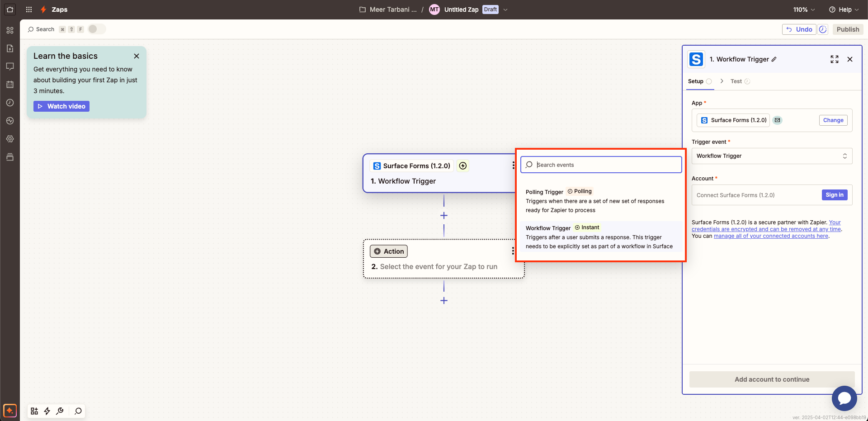Screen dimensions: 868x421
Task: Rename step with the pencil edit icon
Action: 774,59
